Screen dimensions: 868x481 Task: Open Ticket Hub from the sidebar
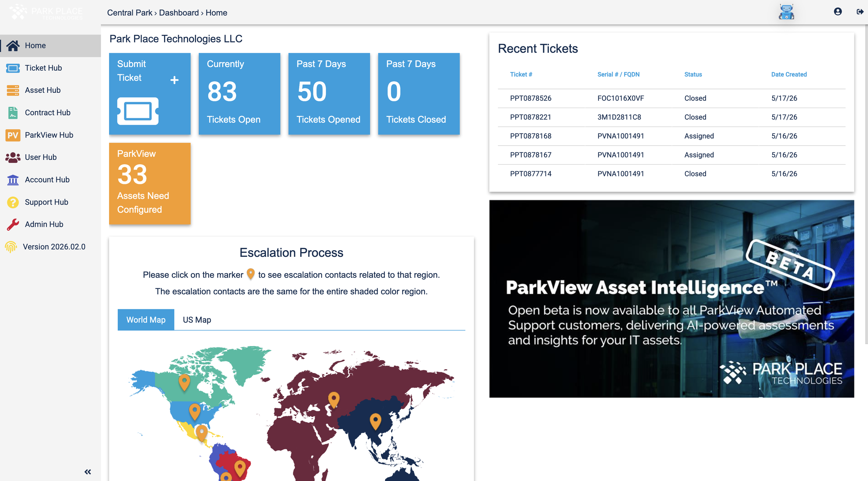click(50, 68)
